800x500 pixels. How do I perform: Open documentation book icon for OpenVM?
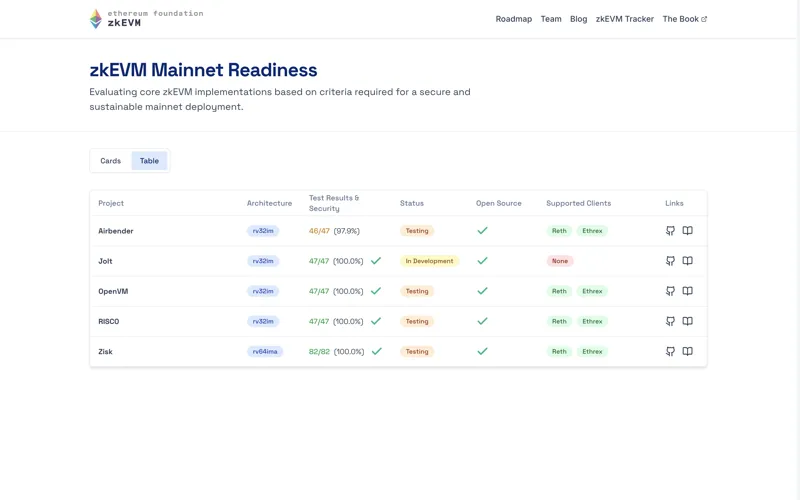(687, 291)
